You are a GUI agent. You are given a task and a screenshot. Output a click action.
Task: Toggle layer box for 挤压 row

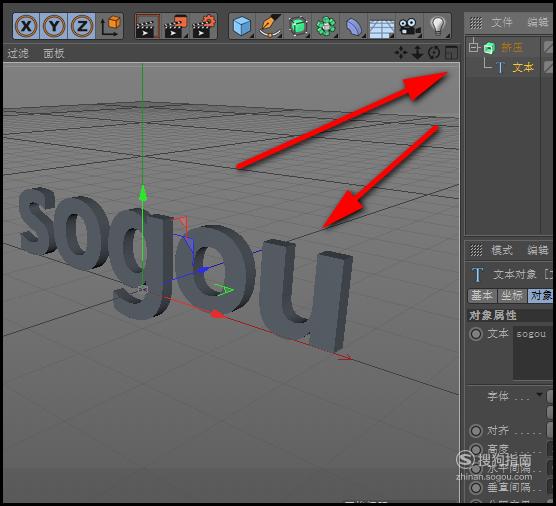[549, 47]
